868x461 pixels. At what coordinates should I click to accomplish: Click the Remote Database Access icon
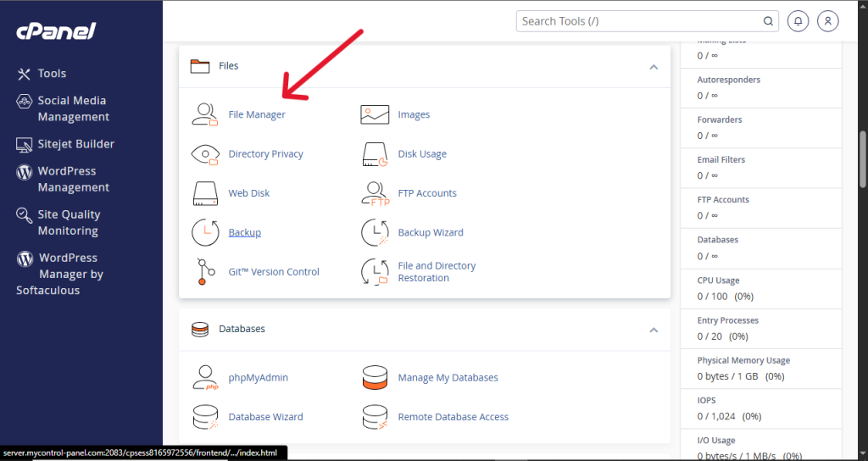375,417
